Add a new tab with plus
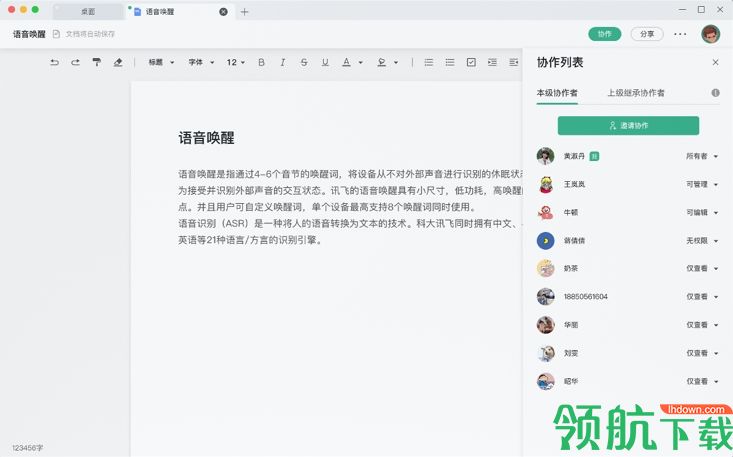Viewport: 733px width, 457px height. coord(244,12)
